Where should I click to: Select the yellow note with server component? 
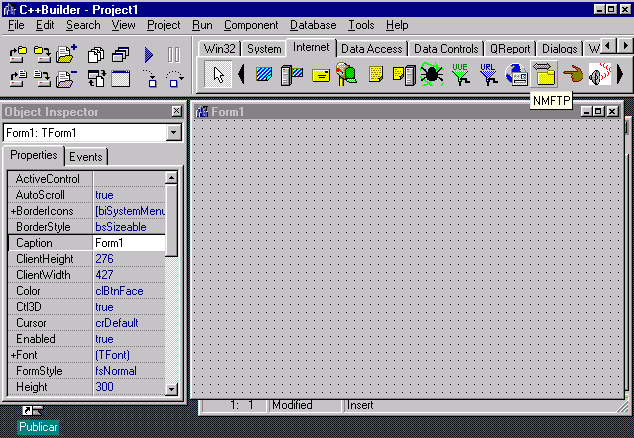click(x=404, y=75)
